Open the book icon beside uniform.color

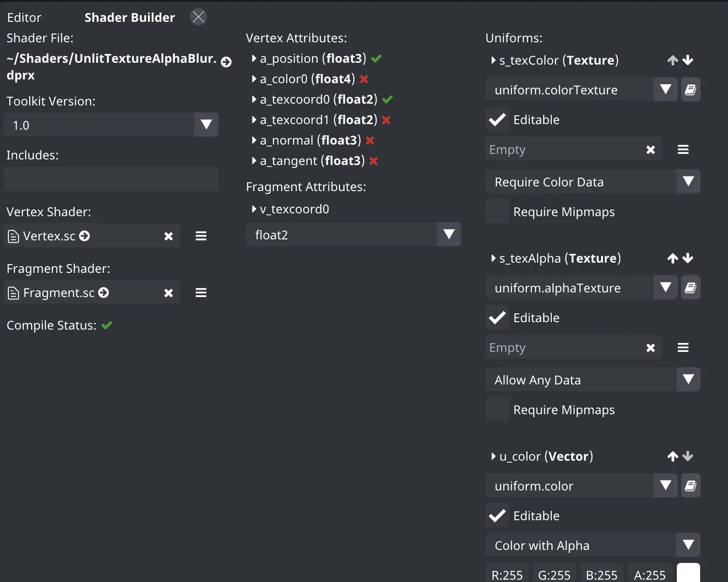[690, 486]
